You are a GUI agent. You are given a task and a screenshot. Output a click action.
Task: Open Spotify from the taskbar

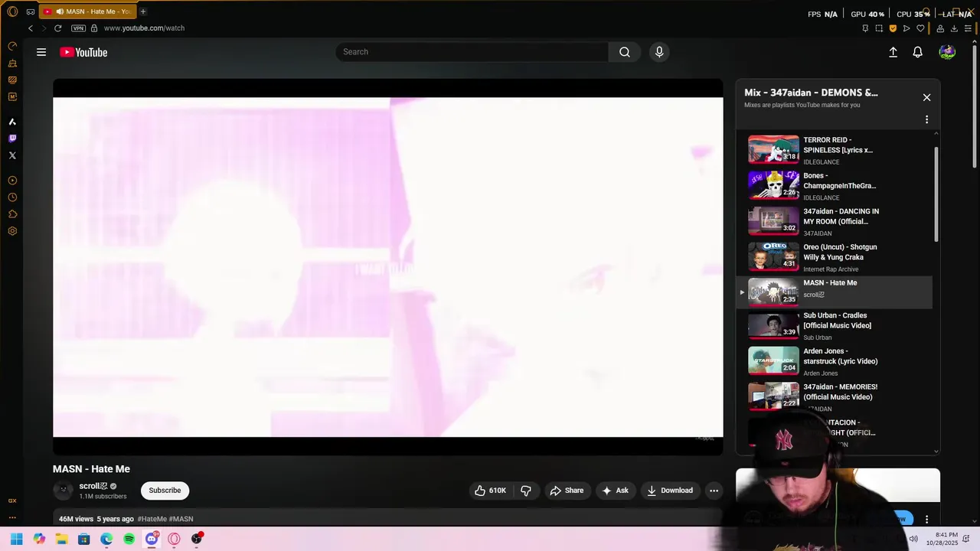(x=129, y=539)
